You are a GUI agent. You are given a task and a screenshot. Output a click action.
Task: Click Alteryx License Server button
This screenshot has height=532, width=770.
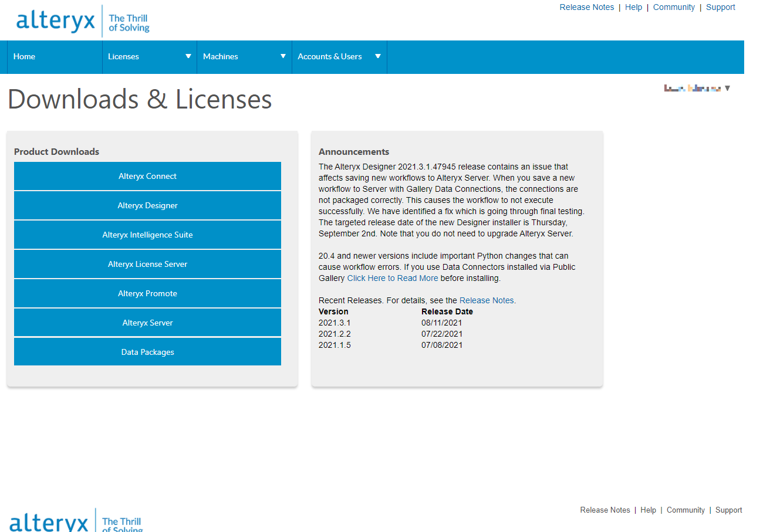pyautogui.click(x=147, y=264)
